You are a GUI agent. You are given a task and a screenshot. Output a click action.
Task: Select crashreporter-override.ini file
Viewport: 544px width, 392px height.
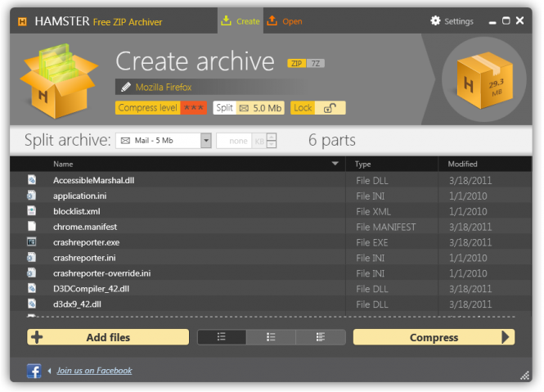[271, 273]
